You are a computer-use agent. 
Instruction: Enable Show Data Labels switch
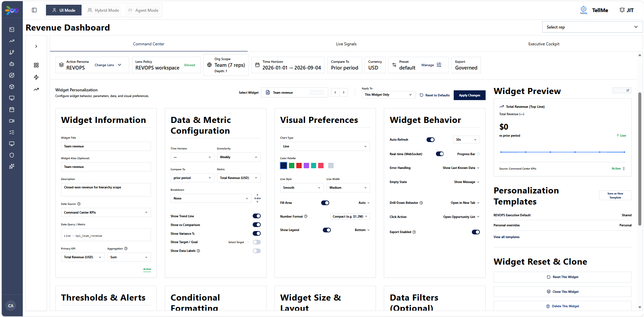click(x=257, y=251)
